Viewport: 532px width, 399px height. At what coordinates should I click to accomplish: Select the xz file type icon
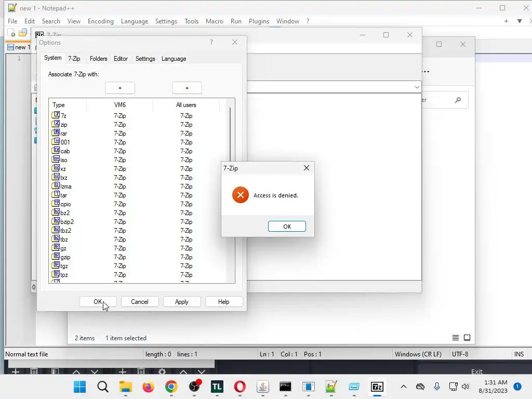(x=56, y=168)
